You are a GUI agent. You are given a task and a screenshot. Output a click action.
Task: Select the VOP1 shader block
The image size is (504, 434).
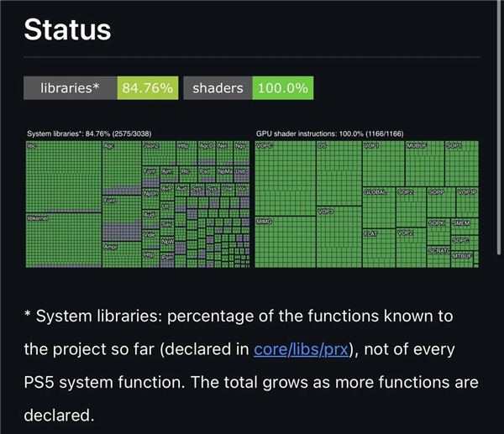click(384, 164)
